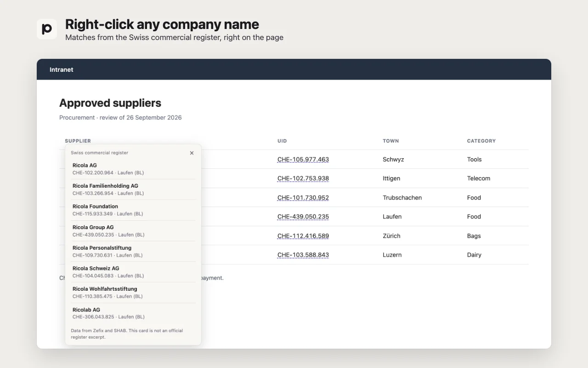Choose Ricola Schweiz AG match

coord(133,272)
